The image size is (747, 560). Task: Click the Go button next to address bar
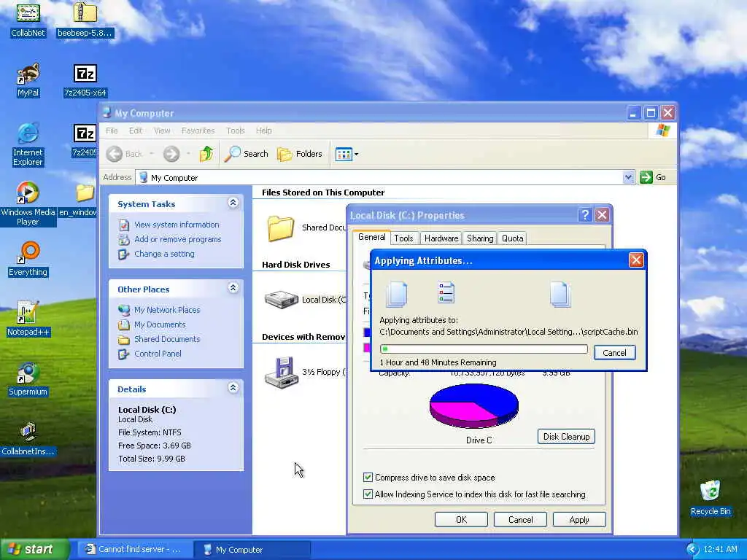[x=653, y=177]
